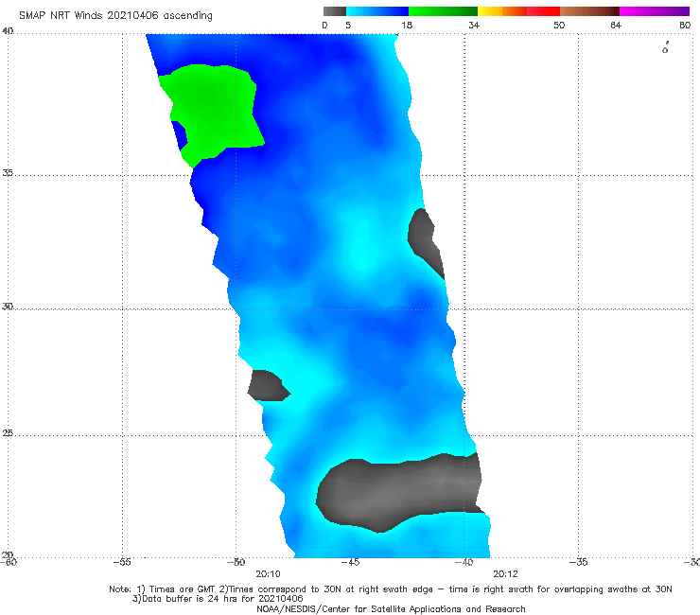Click the color bar label '18'

(407, 26)
